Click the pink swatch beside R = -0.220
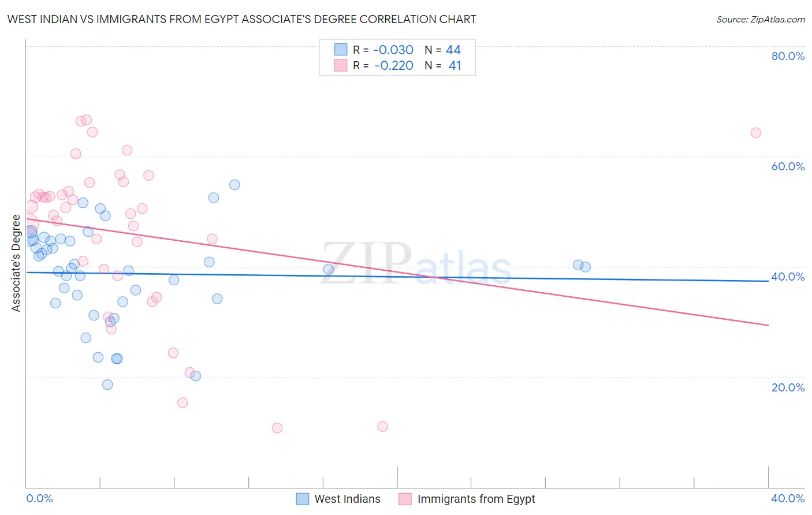This screenshot has width=812, height=515. [x=341, y=65]
